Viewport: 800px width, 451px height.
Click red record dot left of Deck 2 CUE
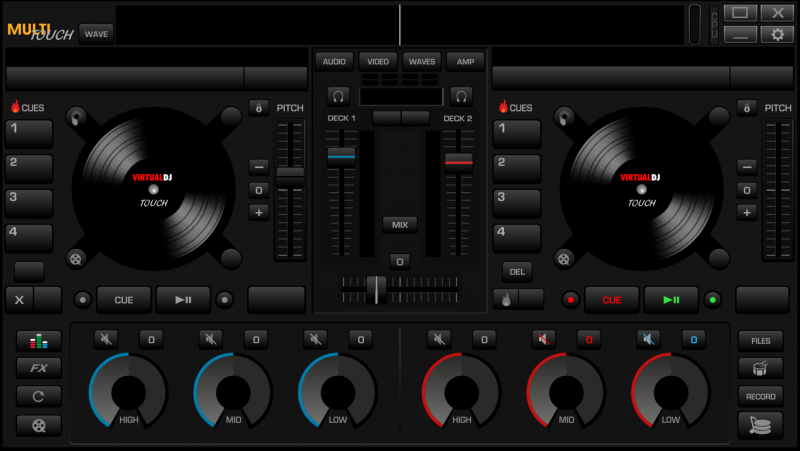pyautogui.click(x=570, y=300)
